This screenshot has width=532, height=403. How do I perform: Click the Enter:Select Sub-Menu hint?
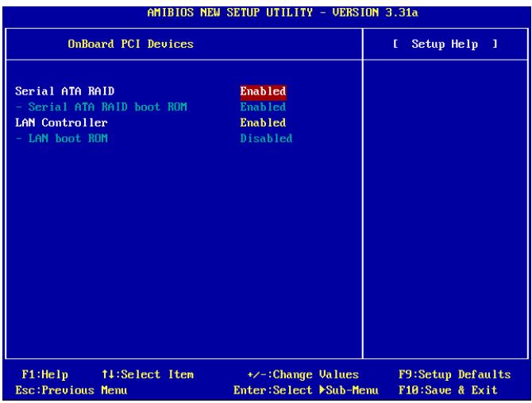[306, 390]
